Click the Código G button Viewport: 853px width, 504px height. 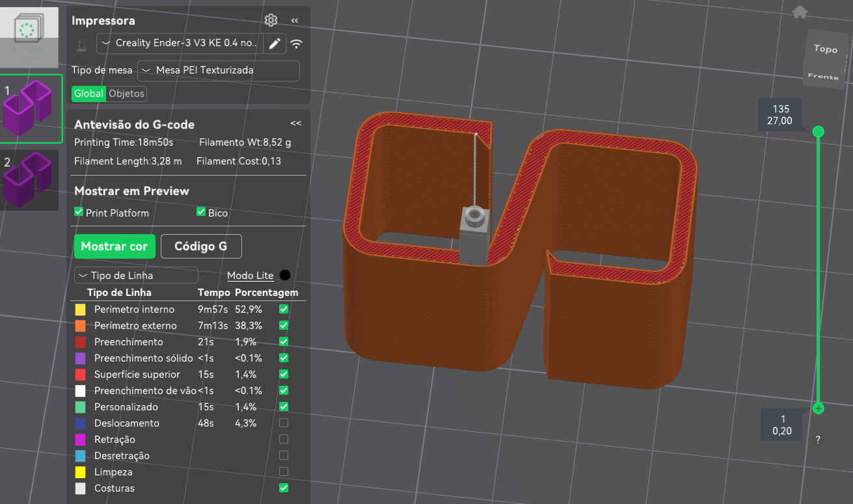pos(201,246)
